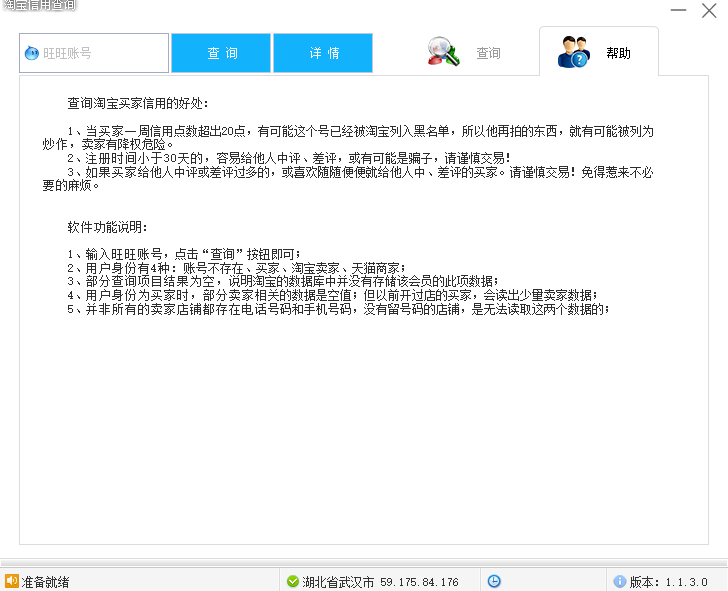Click the green checkmark icon near 湖北省武汉市

[x=292, y=581]
